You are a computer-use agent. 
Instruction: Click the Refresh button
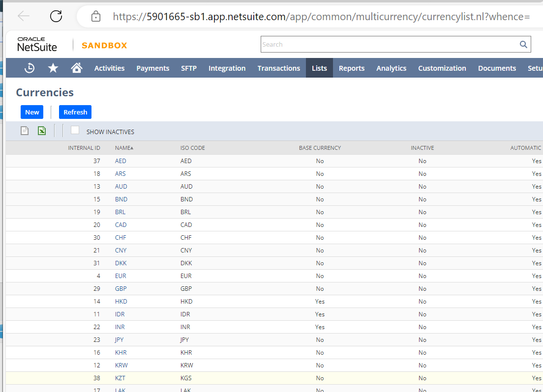[x=75, y=112]
